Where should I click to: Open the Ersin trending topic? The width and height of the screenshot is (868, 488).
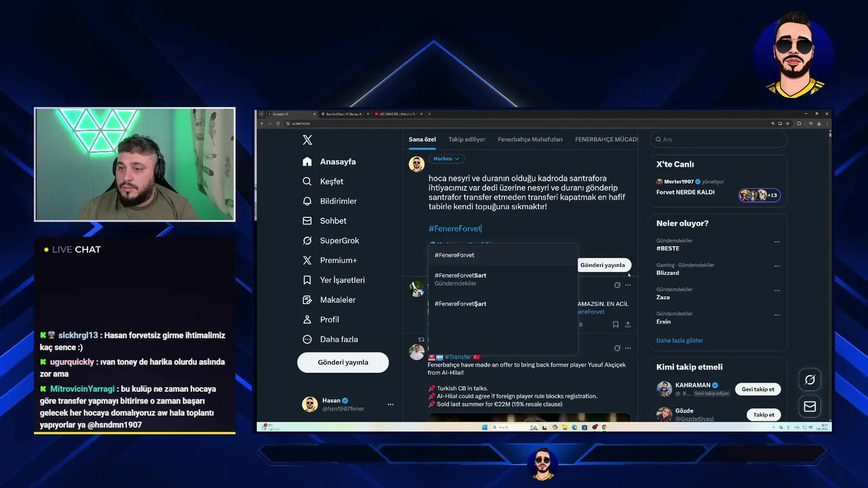664,322
